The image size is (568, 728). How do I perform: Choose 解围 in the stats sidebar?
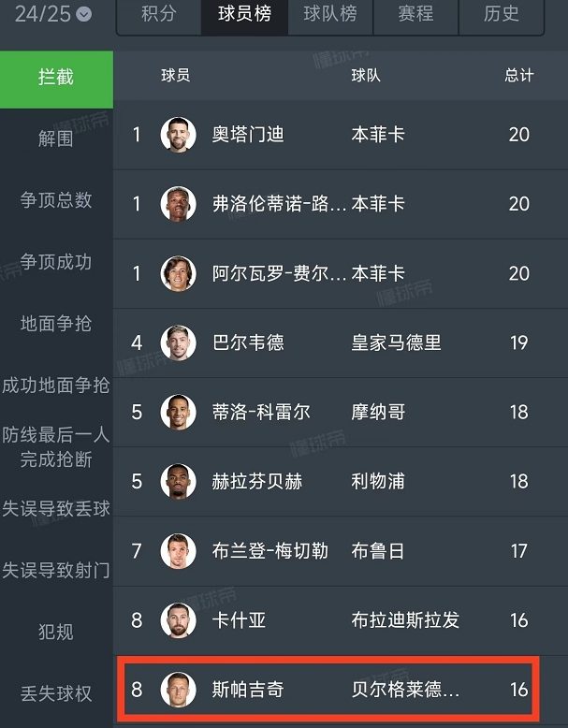56,138
